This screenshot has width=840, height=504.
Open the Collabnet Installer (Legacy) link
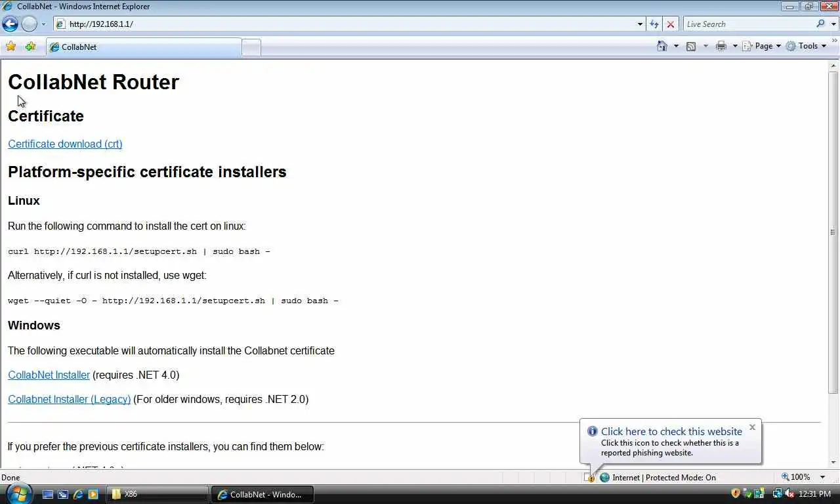pos(69,399)
